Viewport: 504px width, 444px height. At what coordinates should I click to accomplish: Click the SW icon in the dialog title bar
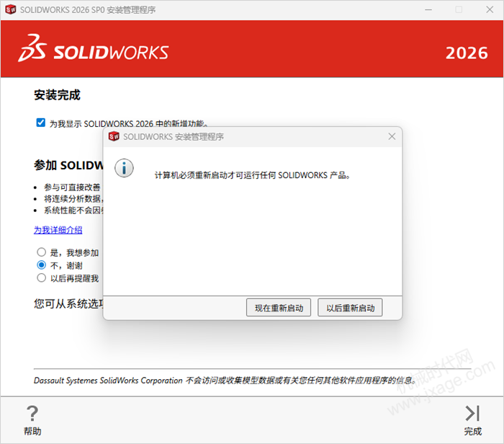(114, 136)
